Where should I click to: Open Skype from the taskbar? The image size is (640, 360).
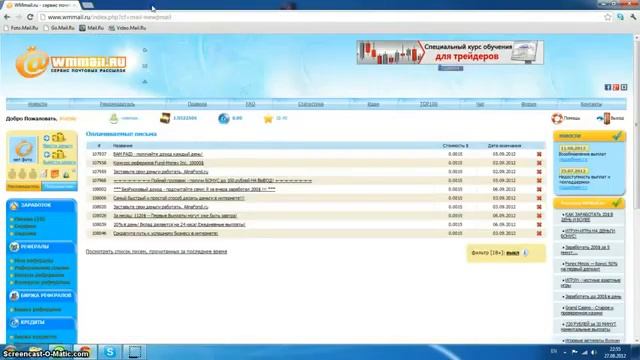pyautogui.click(x=109, y=352)
